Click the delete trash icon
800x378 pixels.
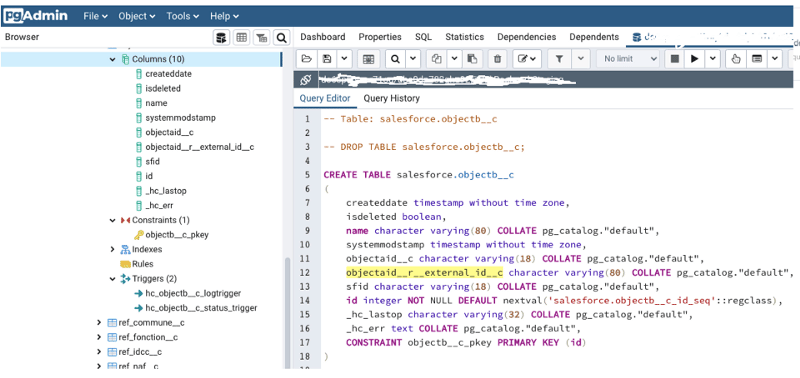(x=497, y=59)
